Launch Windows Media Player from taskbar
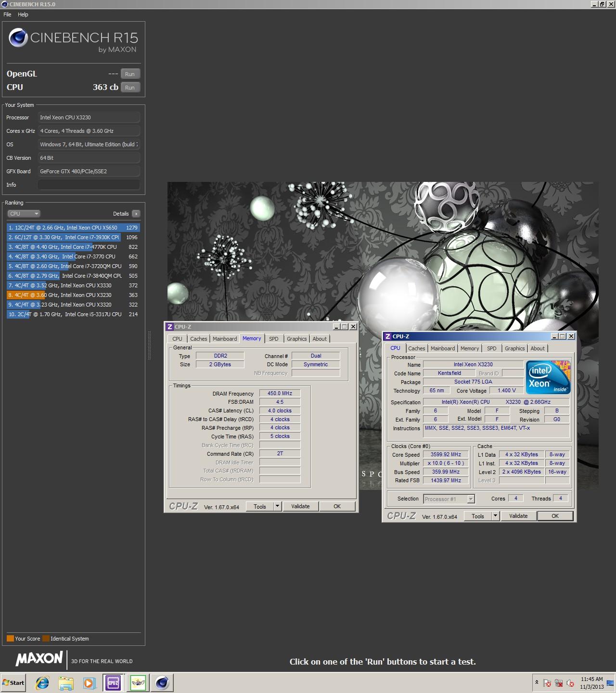The image size is (616, 693). coord(89,682)
